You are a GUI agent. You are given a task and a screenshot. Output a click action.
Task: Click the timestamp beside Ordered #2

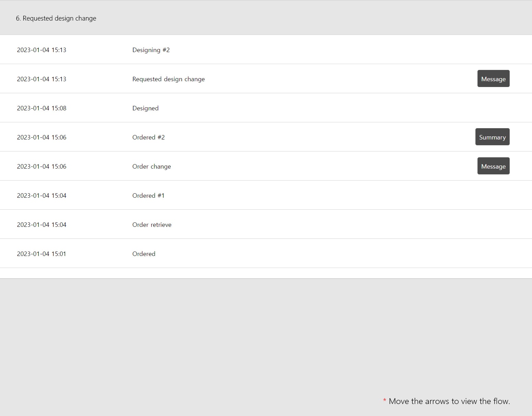click(42, 137)
